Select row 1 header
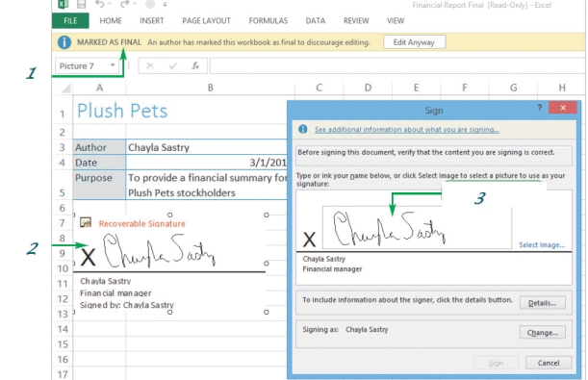The height and width of the screenshot is (380, 588). pyautogui.click(x=63, y=111)
